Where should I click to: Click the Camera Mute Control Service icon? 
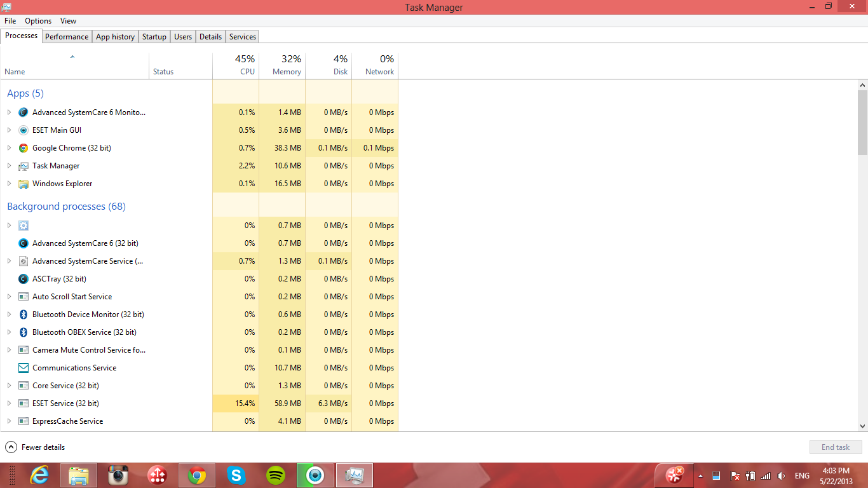coord(24,350)
